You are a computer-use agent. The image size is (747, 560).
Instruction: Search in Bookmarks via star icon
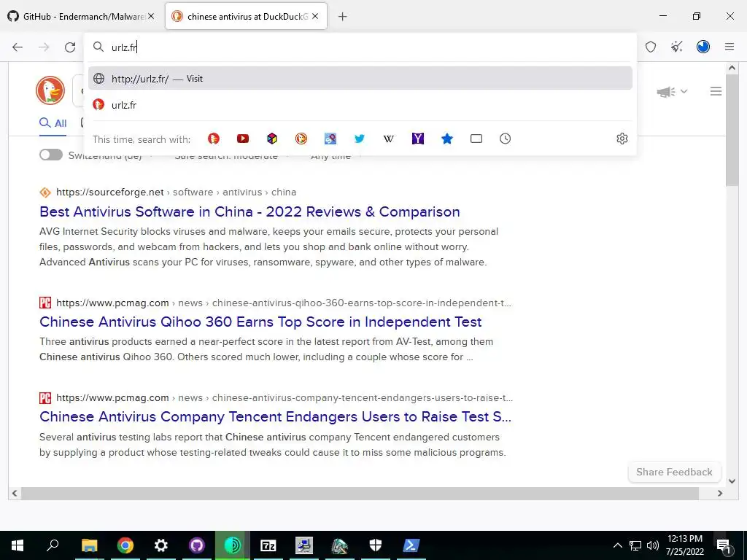(x=447, y=139)
